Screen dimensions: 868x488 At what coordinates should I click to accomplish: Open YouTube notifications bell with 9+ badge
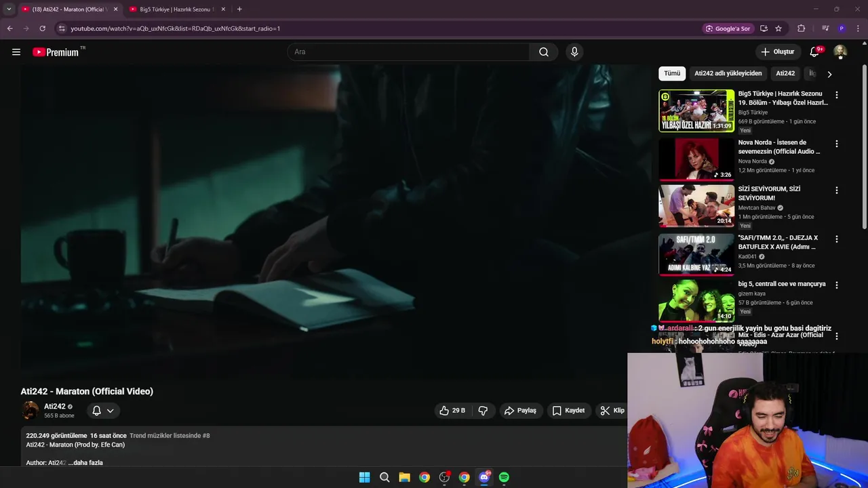click(814, 52)
